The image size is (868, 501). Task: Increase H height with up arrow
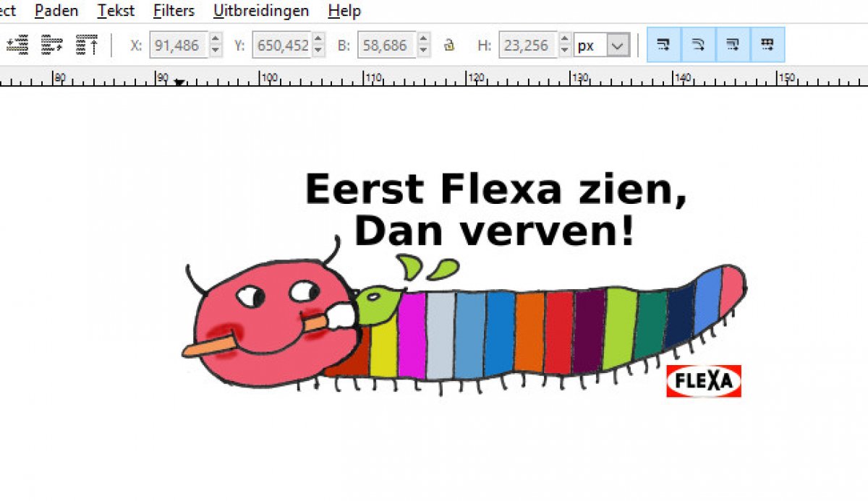coord(564,39)
